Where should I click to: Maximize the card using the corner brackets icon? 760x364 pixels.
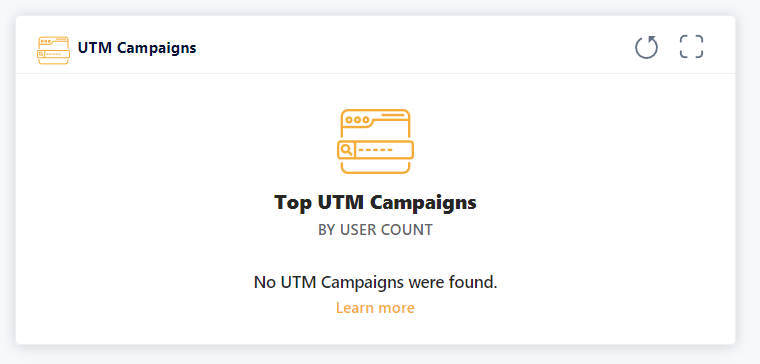tap(691, 47)
